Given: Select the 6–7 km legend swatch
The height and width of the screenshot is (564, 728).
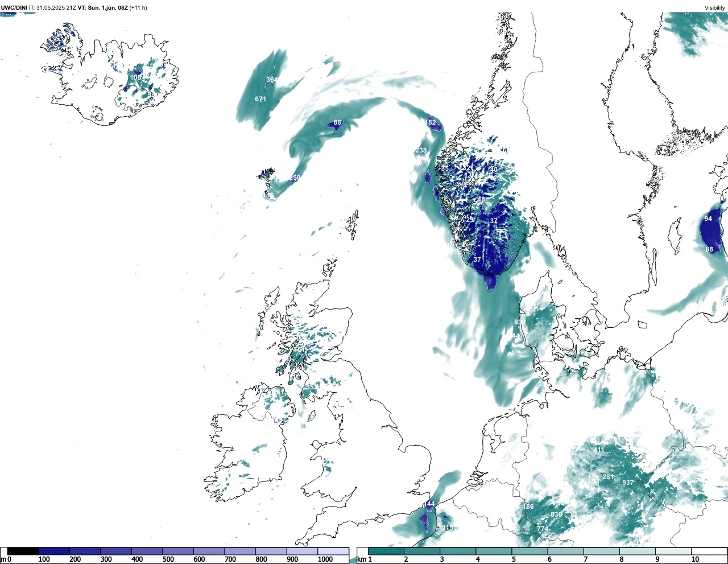Looking at the screenshot, I should pos(565,551).
